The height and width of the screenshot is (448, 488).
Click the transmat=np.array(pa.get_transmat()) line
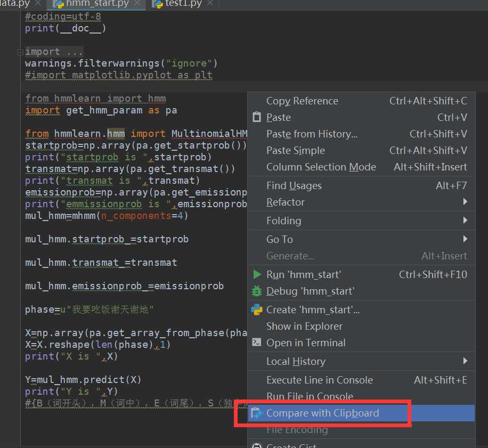tap(130, 169)
